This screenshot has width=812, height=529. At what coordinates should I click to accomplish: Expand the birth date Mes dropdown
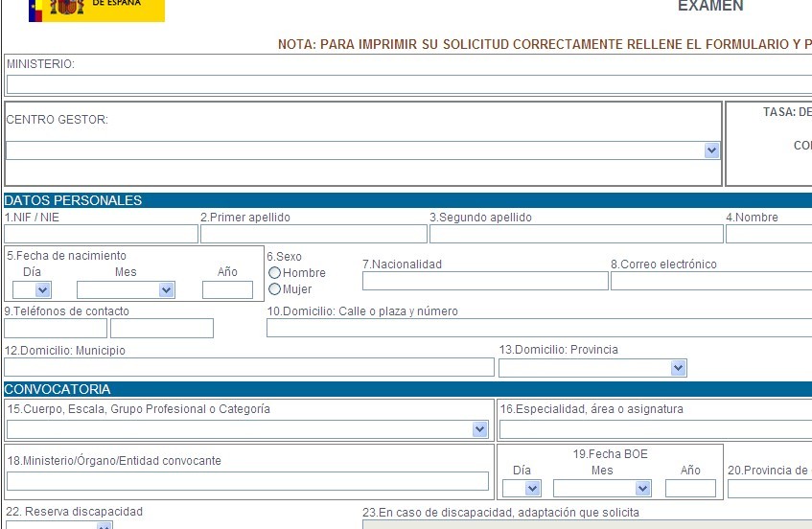click(x=126, y=289)
